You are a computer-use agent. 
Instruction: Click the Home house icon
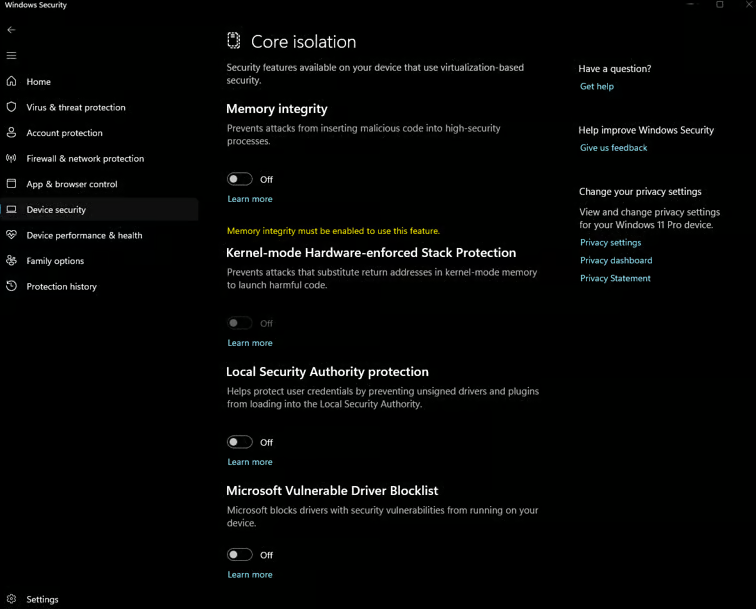[12, 81]
